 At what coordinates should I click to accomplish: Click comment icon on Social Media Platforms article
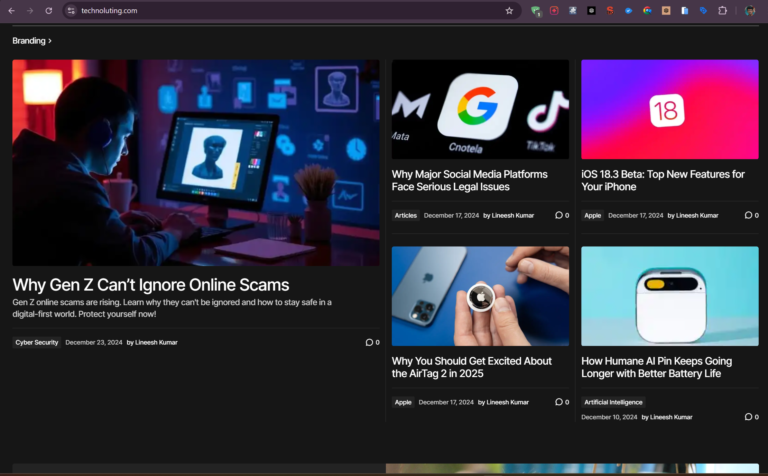pyautogui.click(x=558, y=215)
